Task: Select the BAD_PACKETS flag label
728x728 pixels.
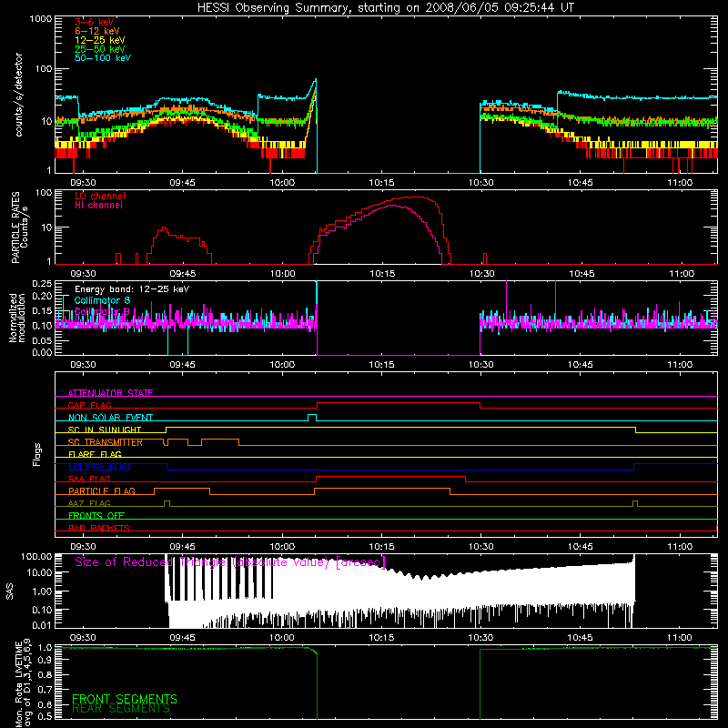Action: [99, 528]
